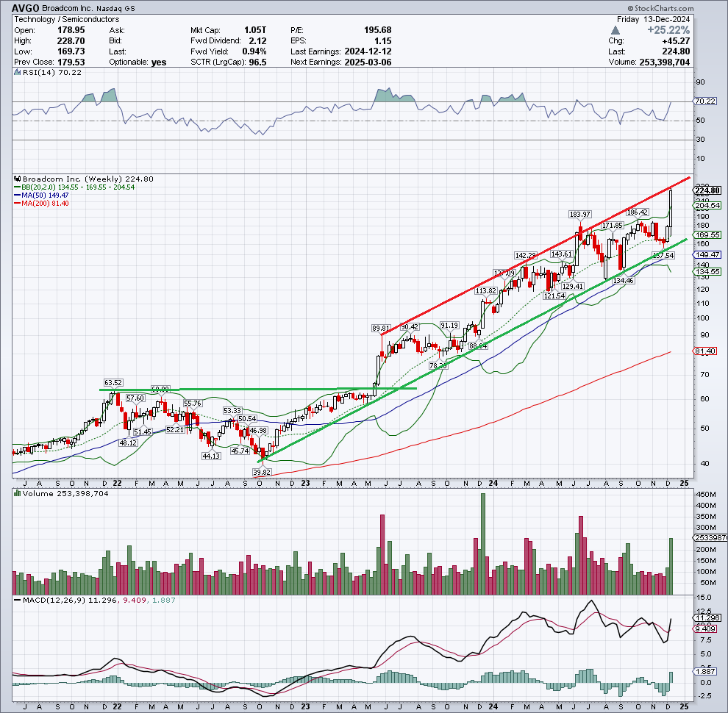This screenshot has width=728, height=713.
Task: Click the 224.80 last price tag on axis
Action: (707, 190)
